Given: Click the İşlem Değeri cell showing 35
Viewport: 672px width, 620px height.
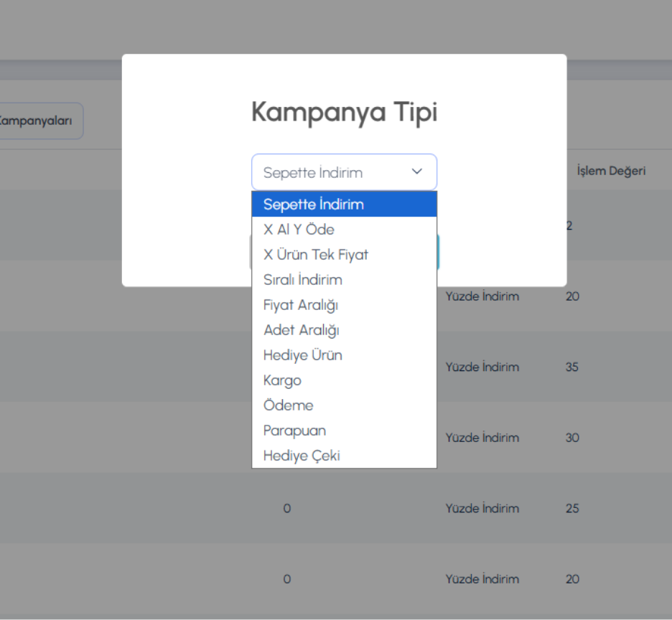Looking at the screenshot, I should pos(571,367).
